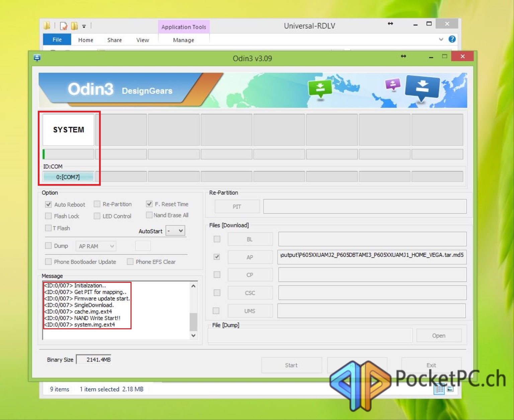The image size is (514, 420).
Task: Switch Explorer to large icons view
Action: coord(450,389)
